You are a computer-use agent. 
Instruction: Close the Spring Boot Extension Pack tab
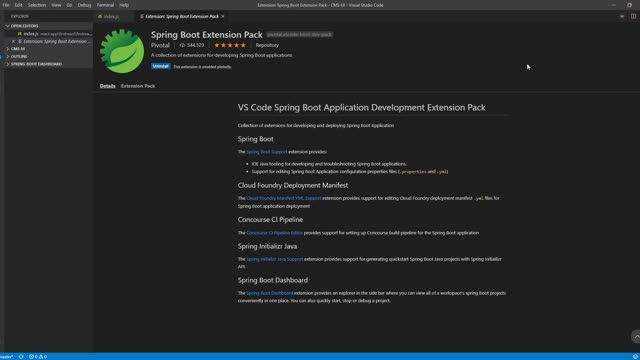223,17
